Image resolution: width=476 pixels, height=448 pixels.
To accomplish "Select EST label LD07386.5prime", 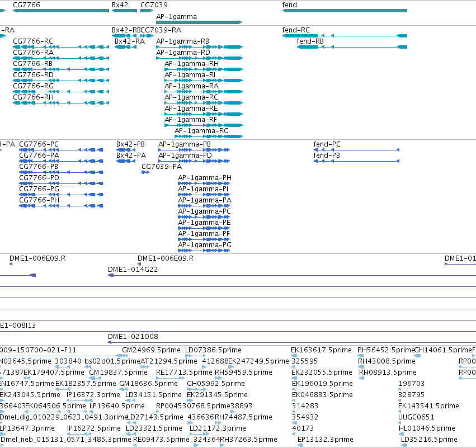I will pos(214,350).
